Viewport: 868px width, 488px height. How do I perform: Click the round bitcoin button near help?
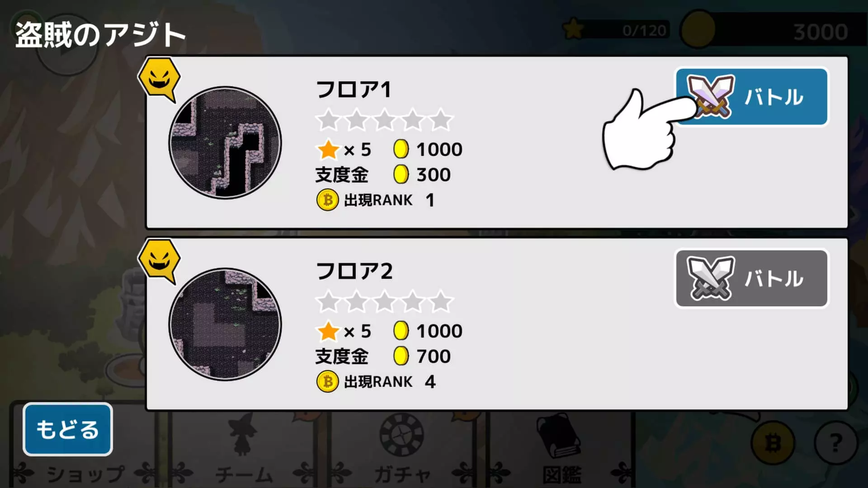[x=773, y=443]
